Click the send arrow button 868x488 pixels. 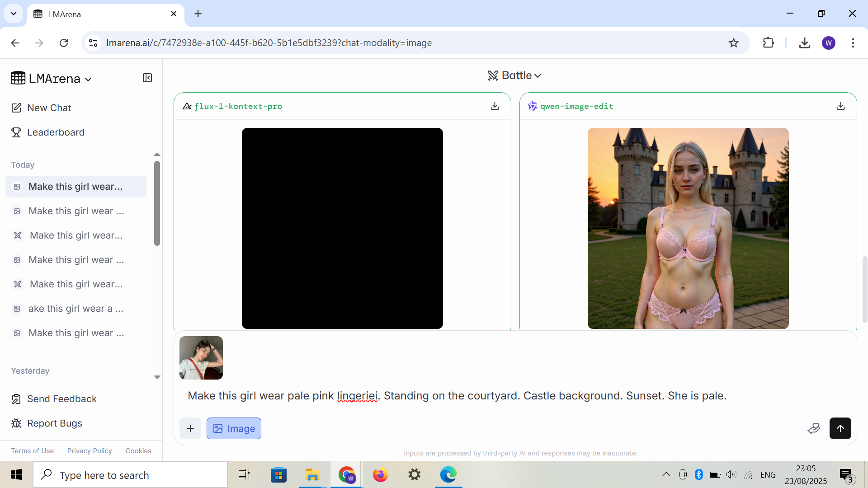[840, 428]
